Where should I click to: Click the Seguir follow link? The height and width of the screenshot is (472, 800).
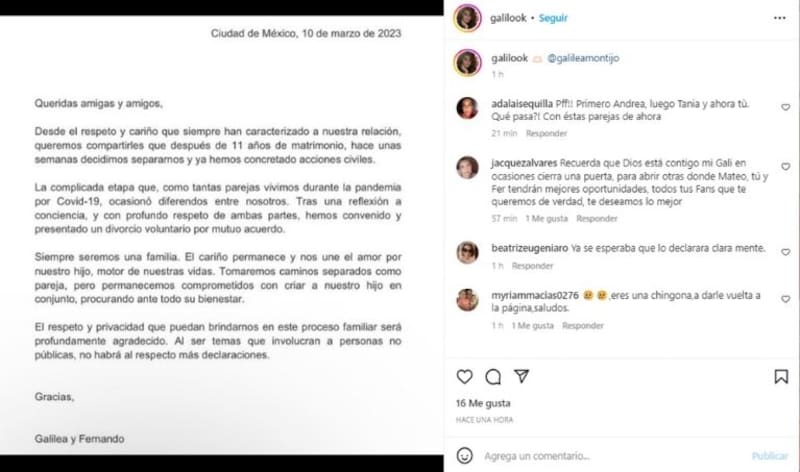553,18
